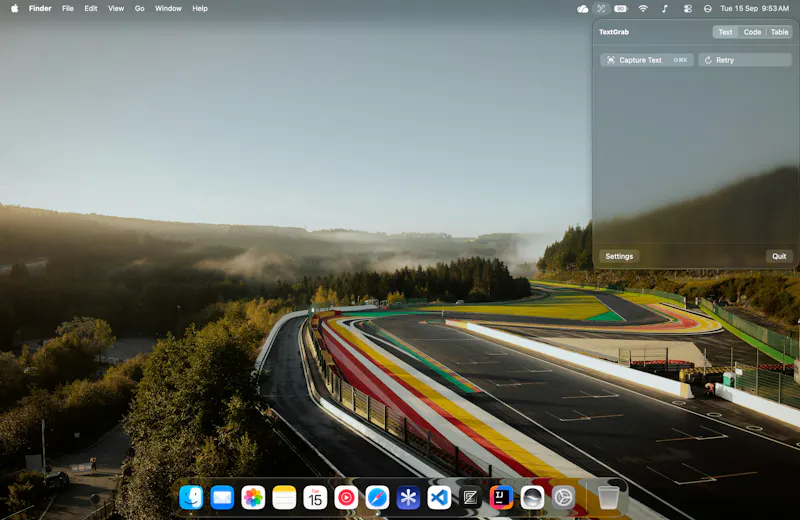
Task: Click the cloud status menu bar icon
Action: click(582, 9)
